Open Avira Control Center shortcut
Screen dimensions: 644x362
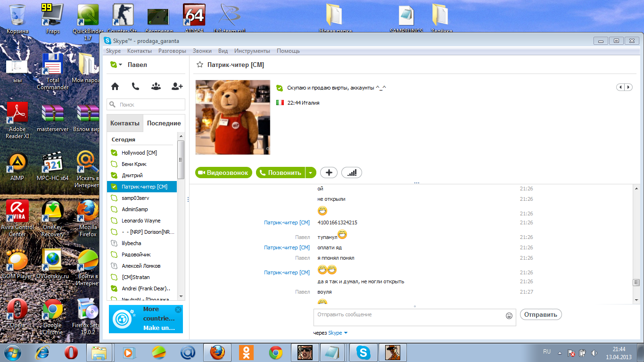click(x=17, y=218)
